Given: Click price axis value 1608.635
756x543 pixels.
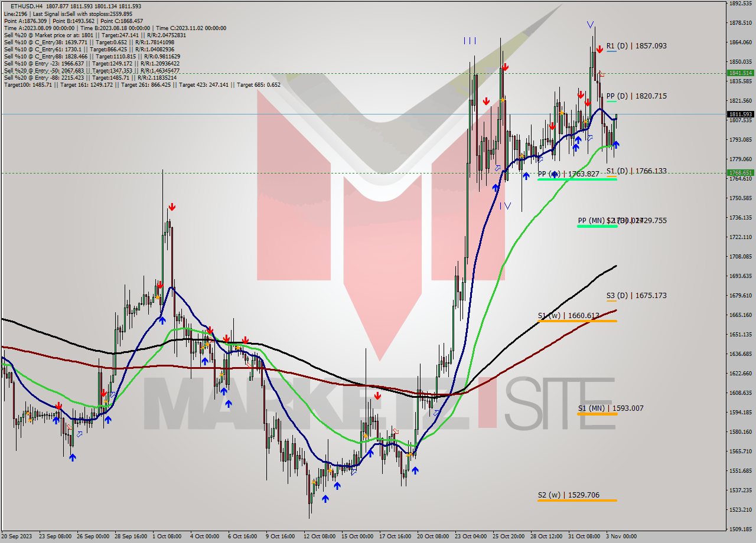Looking at the screenshot, I should [x=740, y=393].
